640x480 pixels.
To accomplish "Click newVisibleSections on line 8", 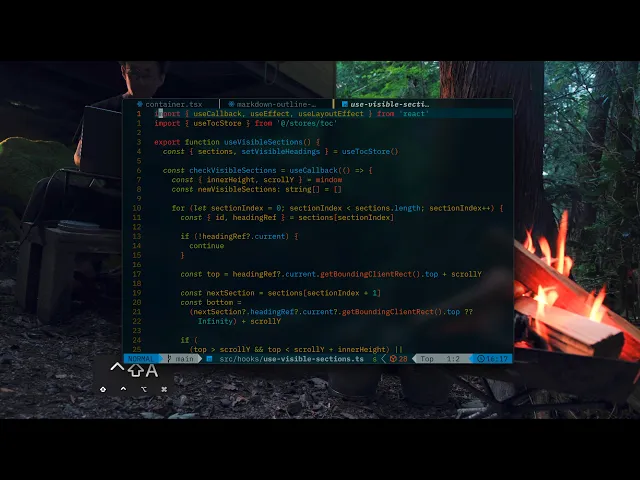I will [x=235, y=189].
